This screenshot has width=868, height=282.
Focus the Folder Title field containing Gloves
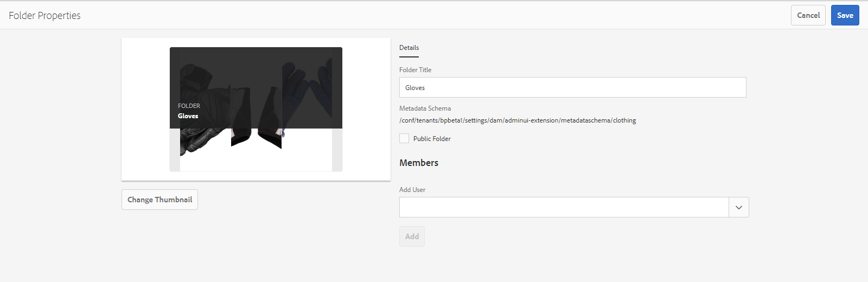pyautogui.click(x=573, y=87)
